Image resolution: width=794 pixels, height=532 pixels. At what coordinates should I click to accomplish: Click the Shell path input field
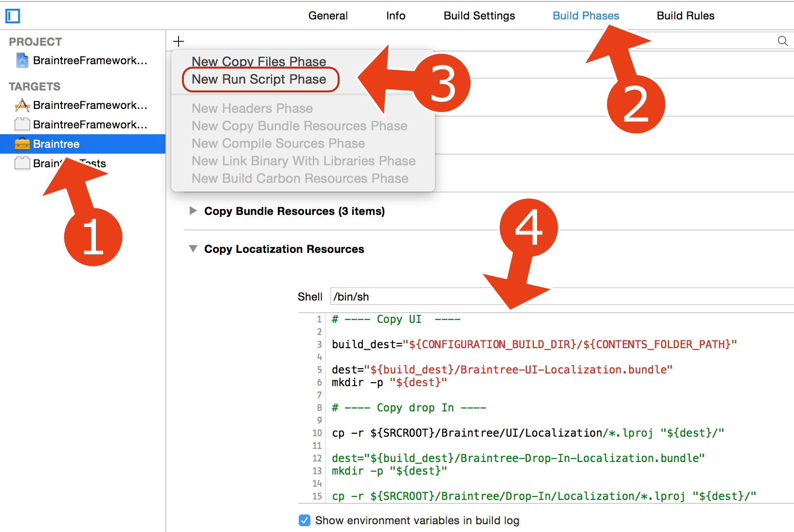[562, 296]
